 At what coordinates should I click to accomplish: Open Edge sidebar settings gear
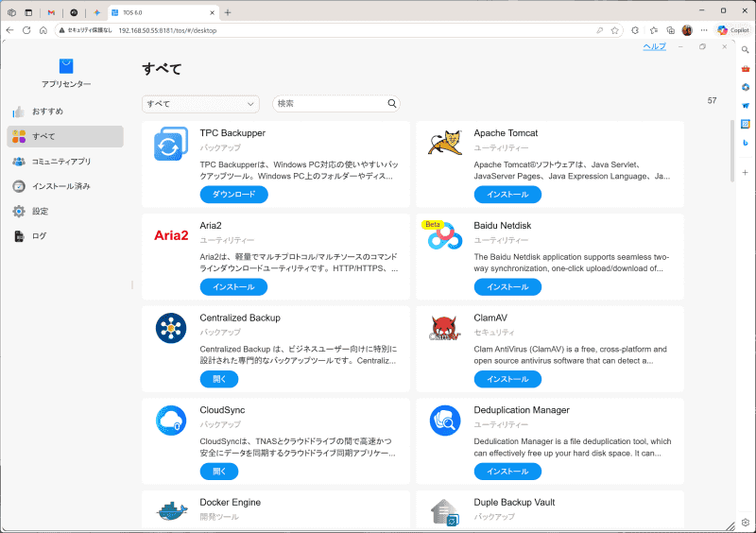[745, 523]
